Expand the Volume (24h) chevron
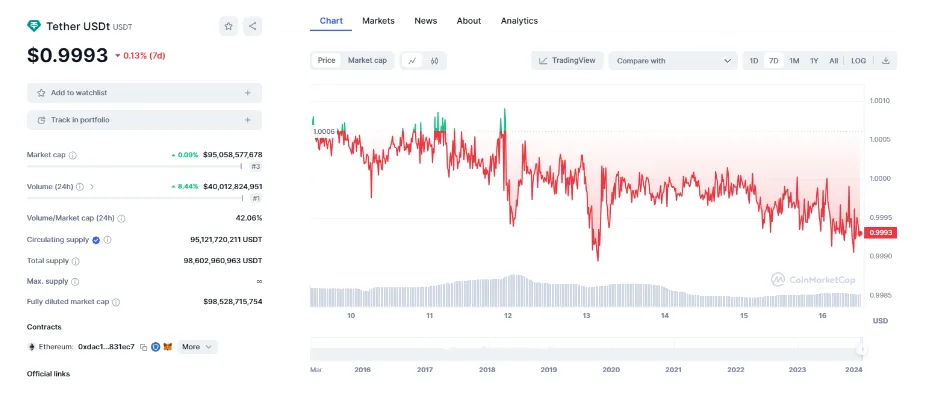Image resolution: width=929 pixels, height=405 pixels. coord(92,187)
